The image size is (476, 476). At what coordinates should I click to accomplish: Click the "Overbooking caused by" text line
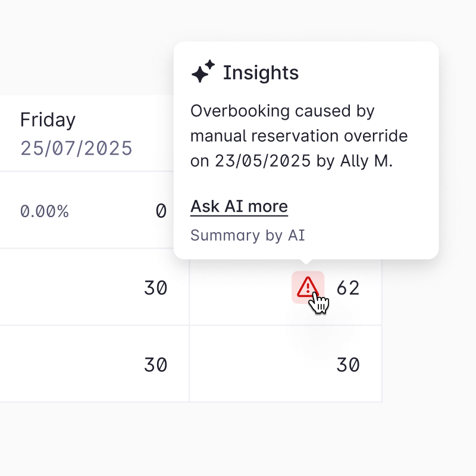click(x=282, y=111)
